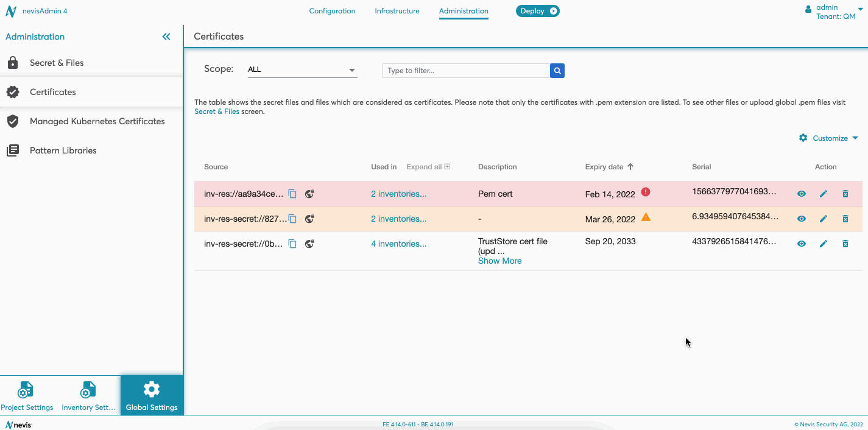Click the orange warning triangle on Mar 26, 2022
The height and width of the screenshot is (430, 868).
pyautogui.click(x=646, y=217)
